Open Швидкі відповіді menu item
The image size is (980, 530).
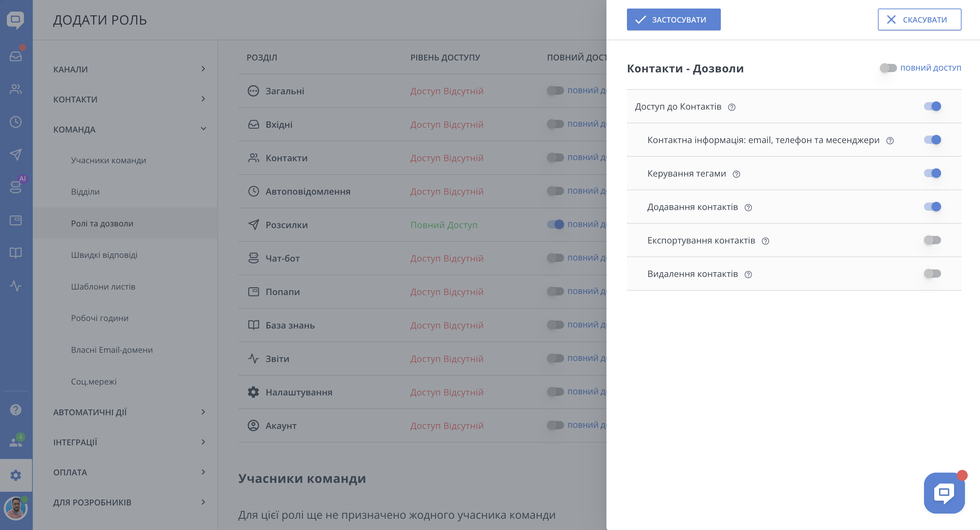pyautogui.click(x=104, y=255)
